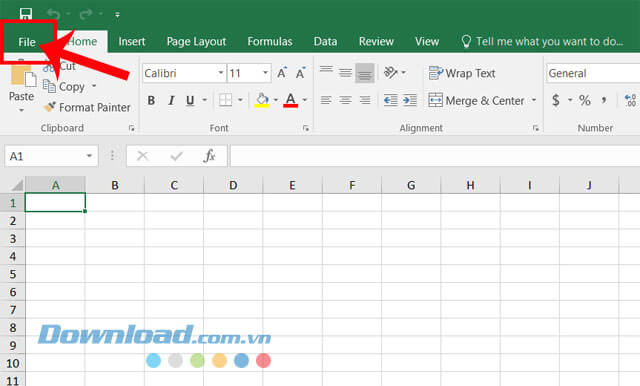This screenshot has width=640, height=386.
Task: Click the Cancel X icon in formula bar
Action: (x=142, y=156)
